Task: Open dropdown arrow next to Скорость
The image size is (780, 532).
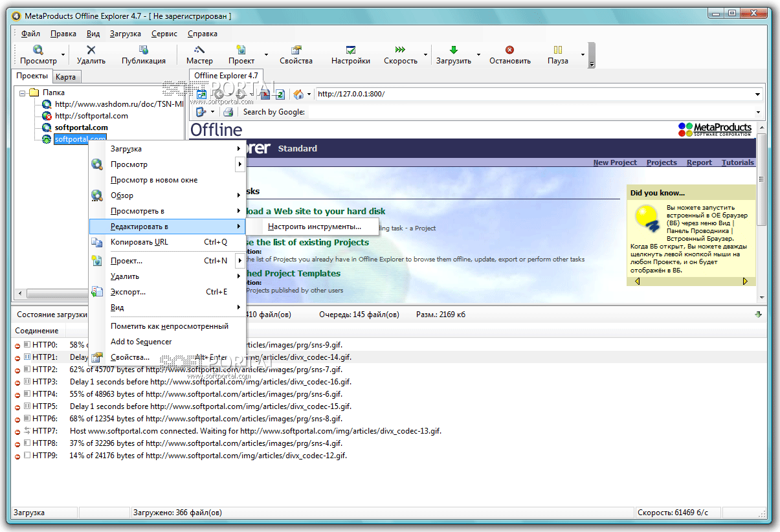Action: pos(425,55)
